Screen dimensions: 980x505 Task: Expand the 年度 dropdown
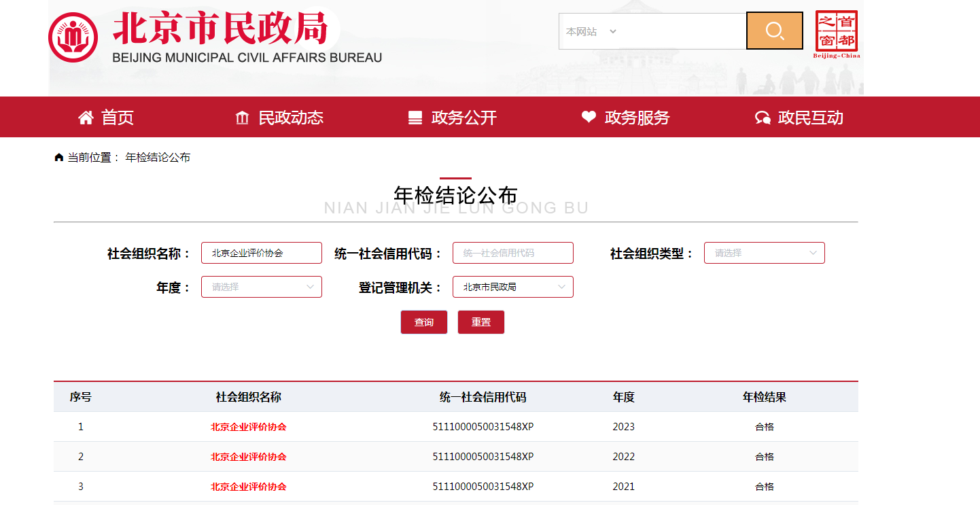(x=262, y=287)
